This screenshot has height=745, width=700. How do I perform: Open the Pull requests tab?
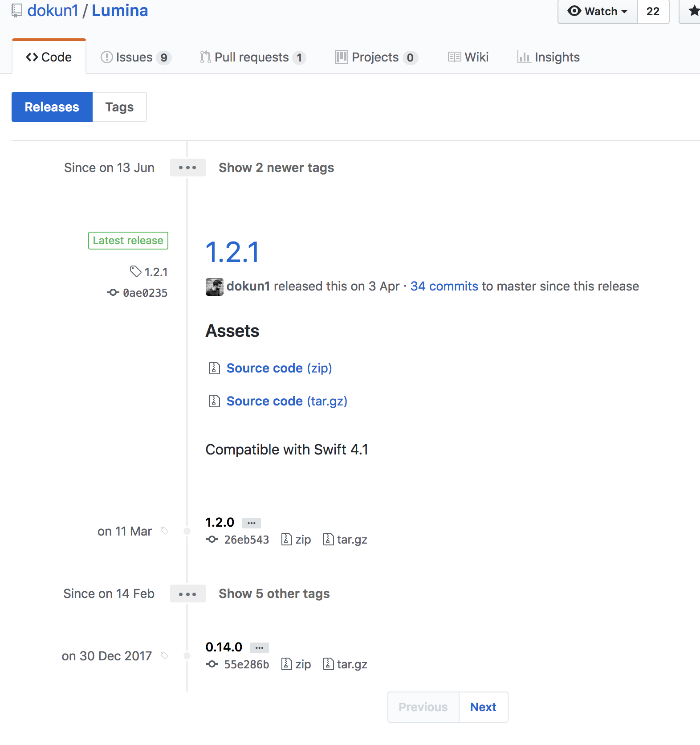[253, 57]
